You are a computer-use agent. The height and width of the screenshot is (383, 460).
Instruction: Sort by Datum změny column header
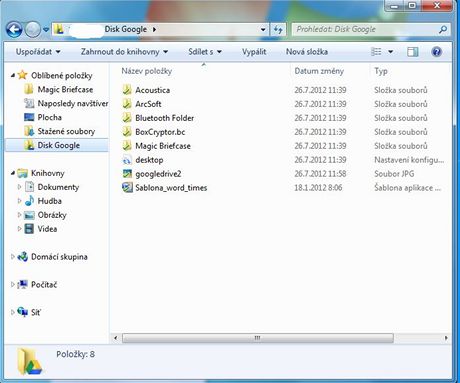(319, 71)
